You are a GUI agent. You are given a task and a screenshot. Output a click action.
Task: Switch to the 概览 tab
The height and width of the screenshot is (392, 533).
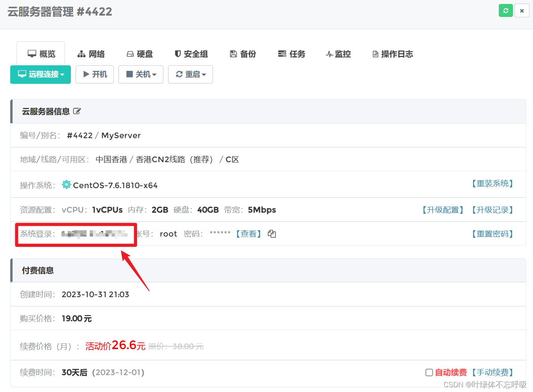click(41, 54)
